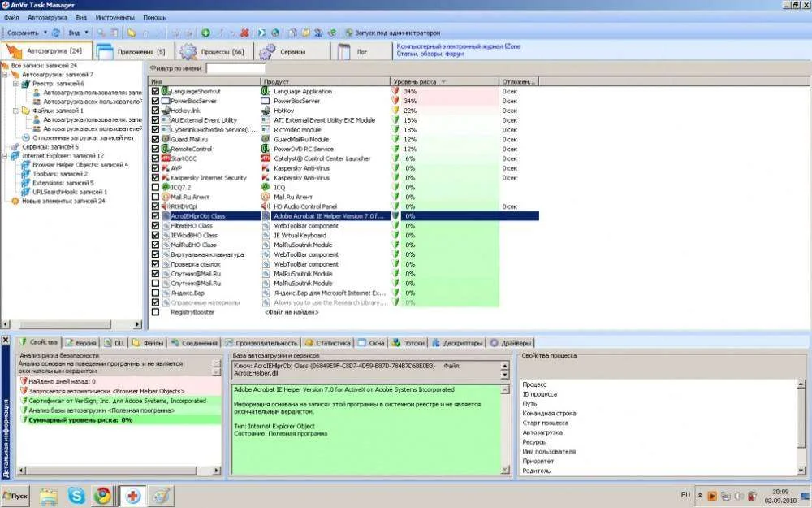Switch to the Процессы [66] tab

point(212,52)
